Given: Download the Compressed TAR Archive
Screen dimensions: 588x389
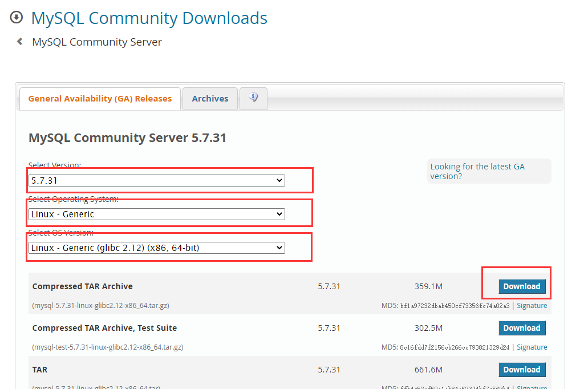Looking at the screenshot, I should click(522, 286).
